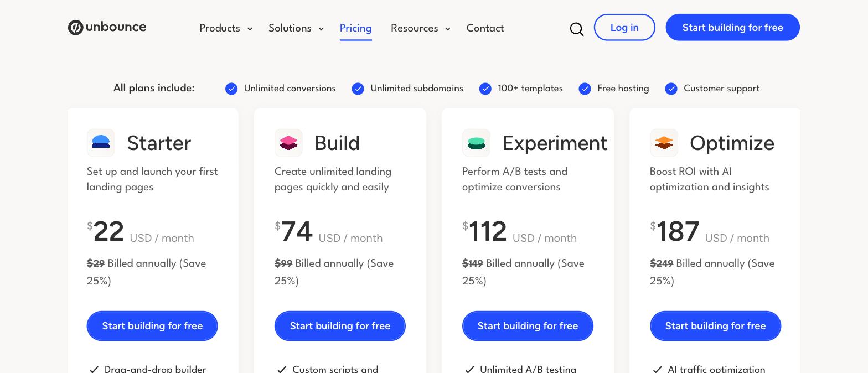Screen dimensions: 868x373
Task: Click the Unbounce logo
Action: 107,27
